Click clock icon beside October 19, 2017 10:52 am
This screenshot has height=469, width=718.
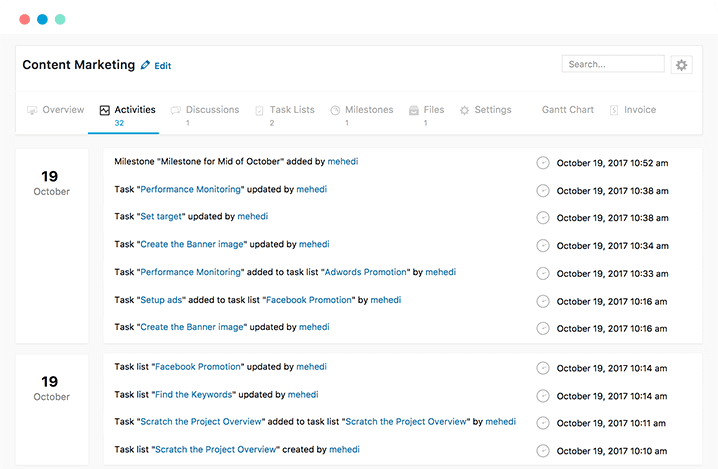[543, 163]
